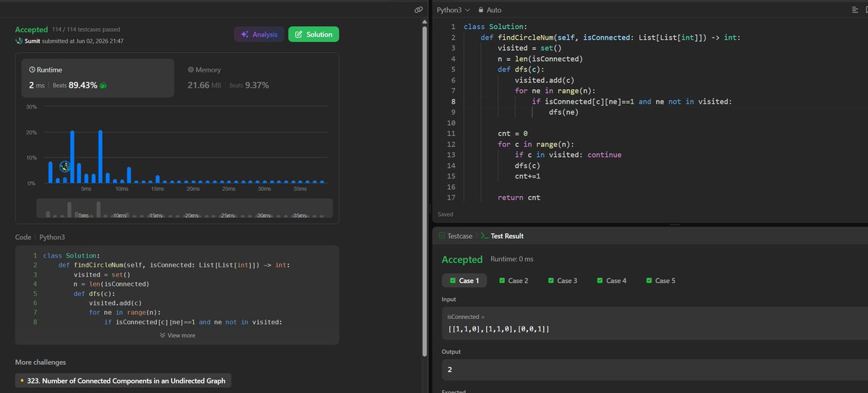Viewport: 868px width, 393px height.
Task: Select the Runtime stats card
Action: [x=97, y=77]
